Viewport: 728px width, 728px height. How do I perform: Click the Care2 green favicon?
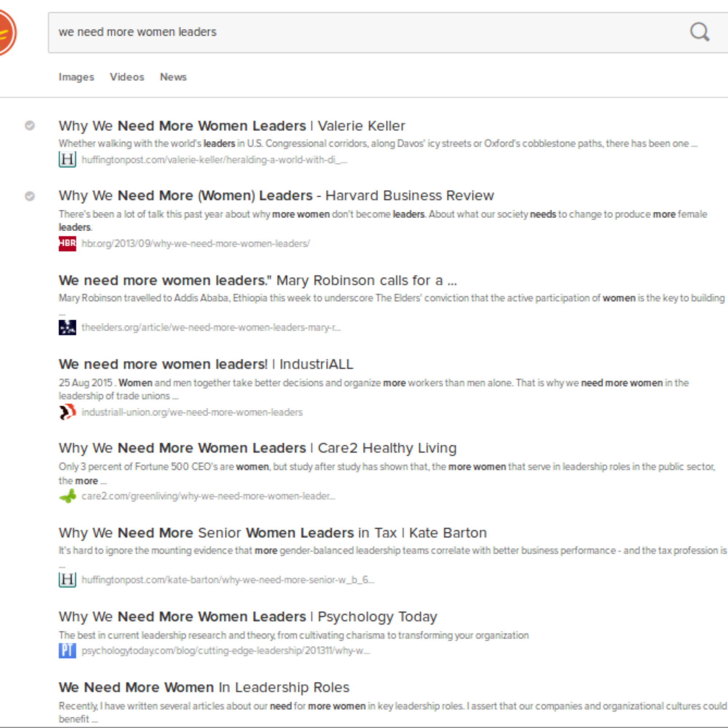pyautogui.click(x=67, y=496)
